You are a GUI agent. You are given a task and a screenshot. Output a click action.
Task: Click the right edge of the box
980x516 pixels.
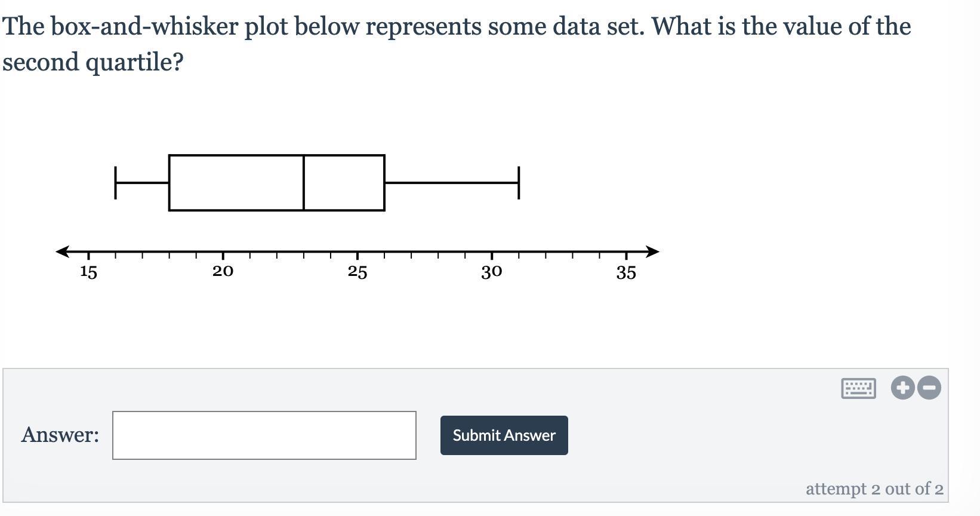click(x=384, y=183)
